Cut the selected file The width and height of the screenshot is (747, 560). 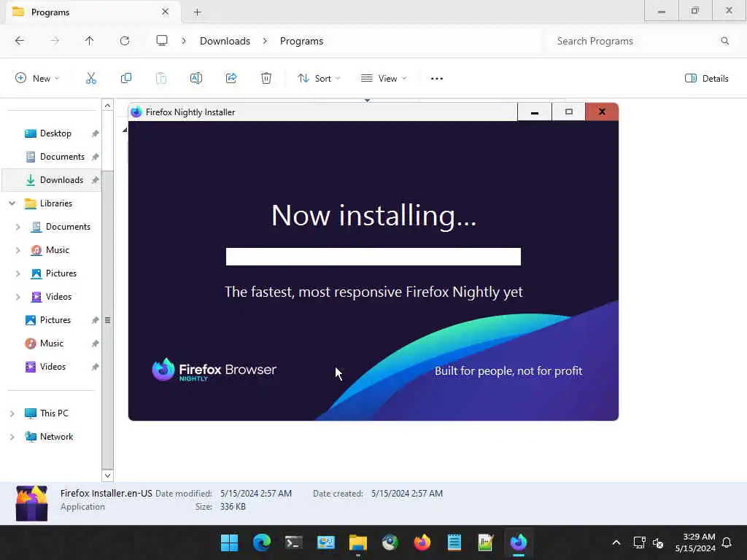pos(91,79)
